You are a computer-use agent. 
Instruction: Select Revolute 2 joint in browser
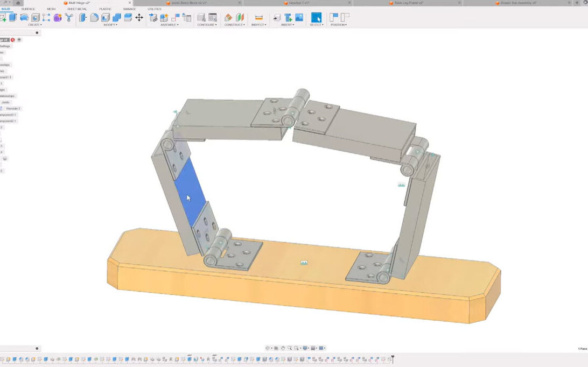click(13, 108)
